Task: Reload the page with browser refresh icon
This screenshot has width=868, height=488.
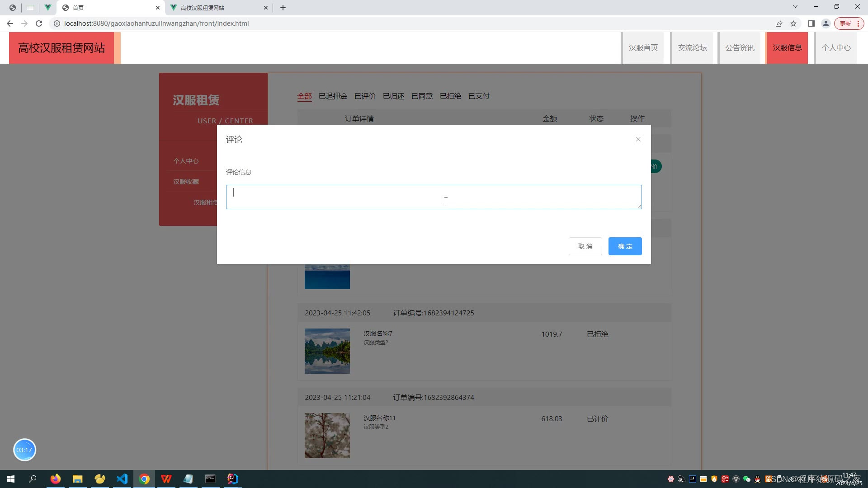Action: 39,23
